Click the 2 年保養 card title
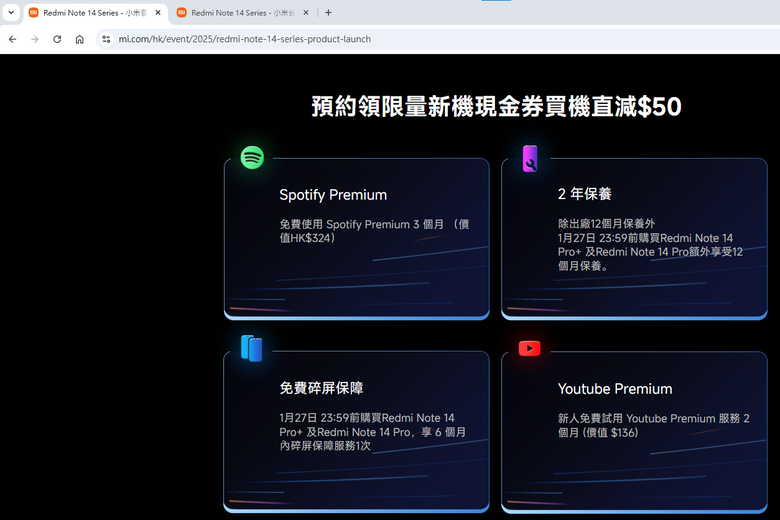This screenshot has width=780, height=520. (585, 194)
